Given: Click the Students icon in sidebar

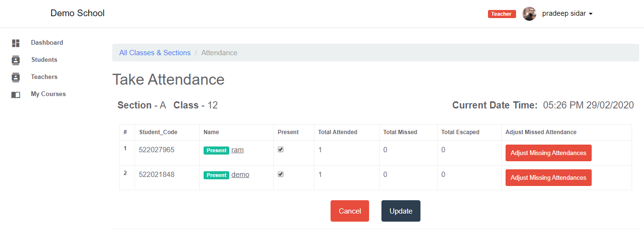Looking at the screenshot, I should (x=16, y=60).
